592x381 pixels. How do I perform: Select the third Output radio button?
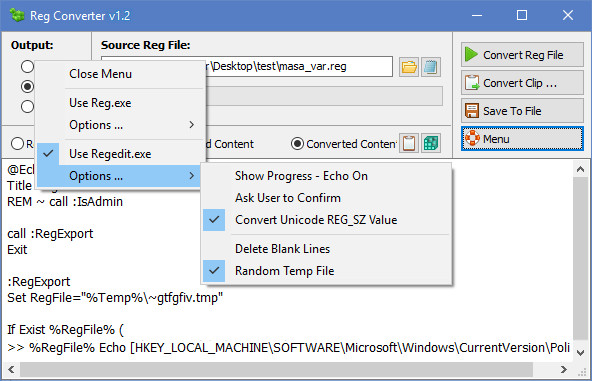pos(27,106)
